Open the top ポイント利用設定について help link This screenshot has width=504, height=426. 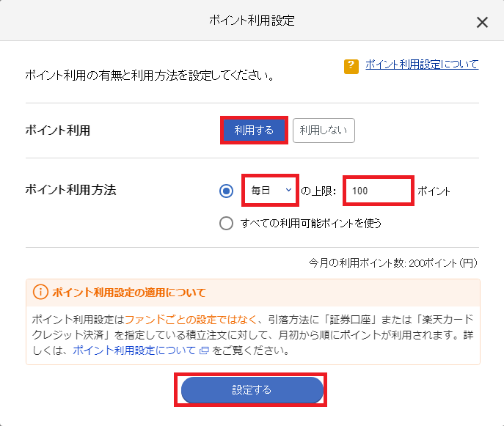tap(422, 65)
